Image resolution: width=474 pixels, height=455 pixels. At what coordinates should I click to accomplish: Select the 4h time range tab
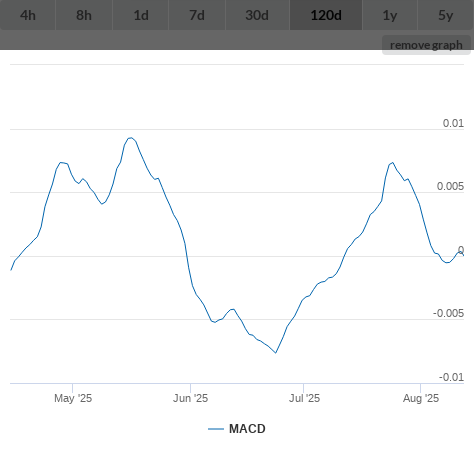pyautogui.click(x=28, y=15)
